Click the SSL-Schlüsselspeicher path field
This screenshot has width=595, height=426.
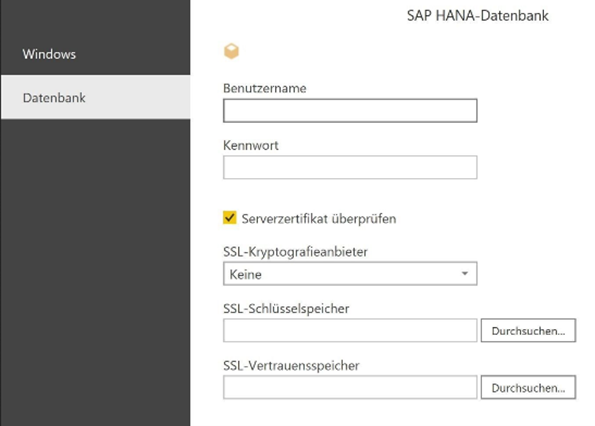click(350, 330)
